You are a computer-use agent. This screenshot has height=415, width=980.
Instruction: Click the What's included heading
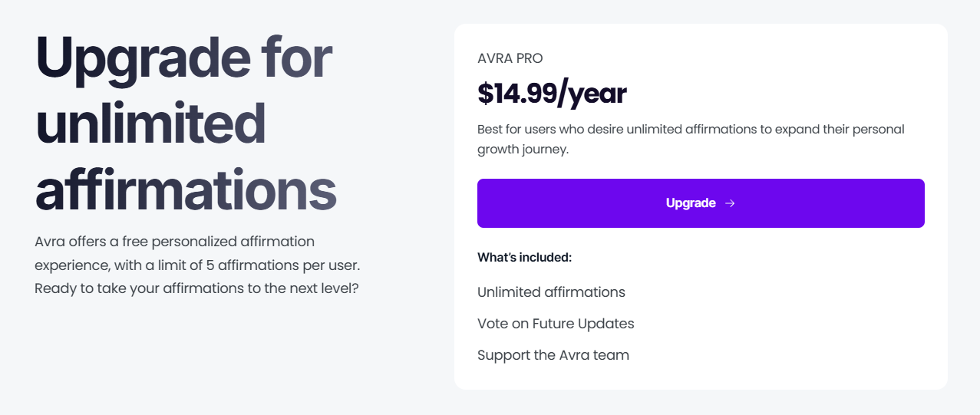coord(524,257)
